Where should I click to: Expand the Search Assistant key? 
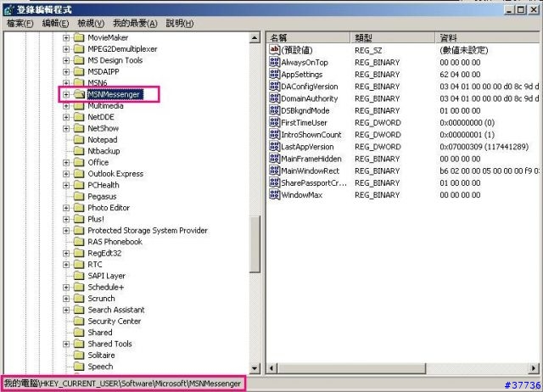(x=66, y=310)
